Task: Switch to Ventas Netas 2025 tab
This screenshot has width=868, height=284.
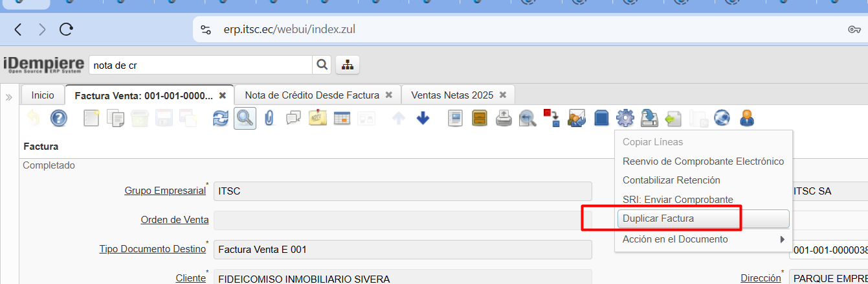Action: pyautogui.click(x=452, y=95)
